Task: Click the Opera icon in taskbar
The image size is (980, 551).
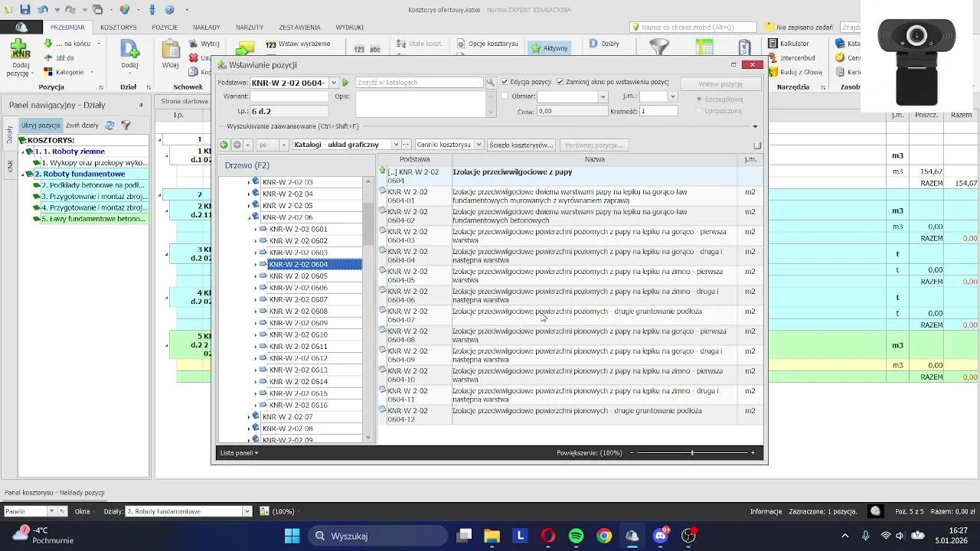Action: [x=548, y=536]
